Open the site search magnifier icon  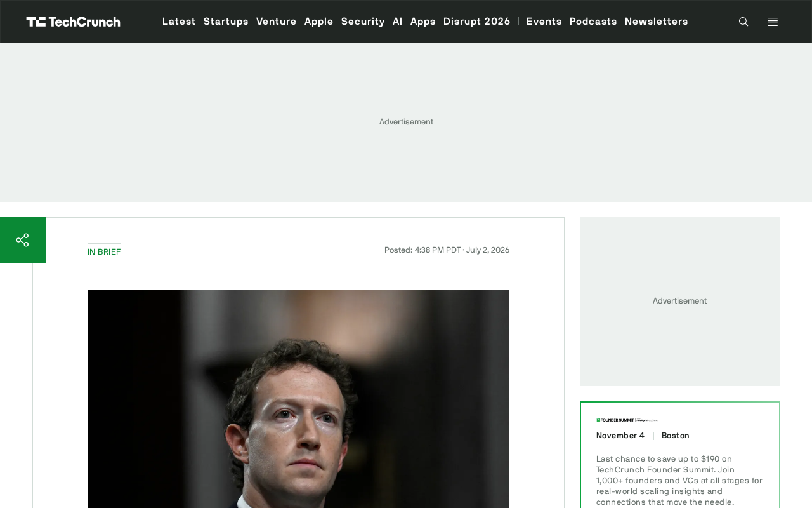pos(743,22)
